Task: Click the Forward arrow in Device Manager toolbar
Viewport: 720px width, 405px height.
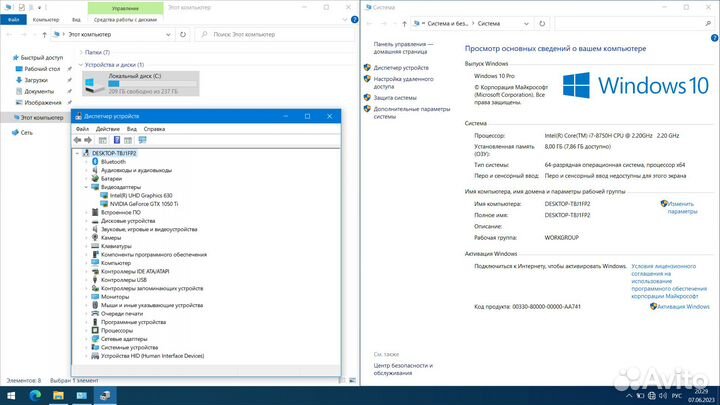Action: pos(88,140)
